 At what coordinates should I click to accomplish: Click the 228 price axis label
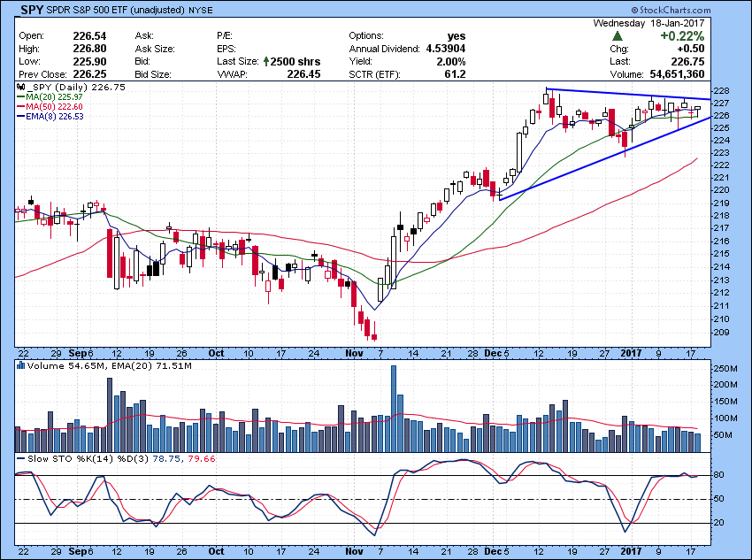tap(723, 91)
